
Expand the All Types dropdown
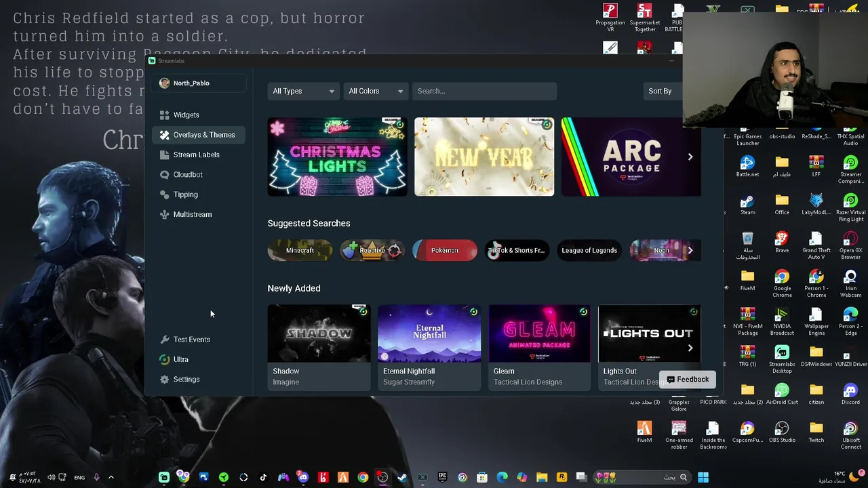coord(303,91)
